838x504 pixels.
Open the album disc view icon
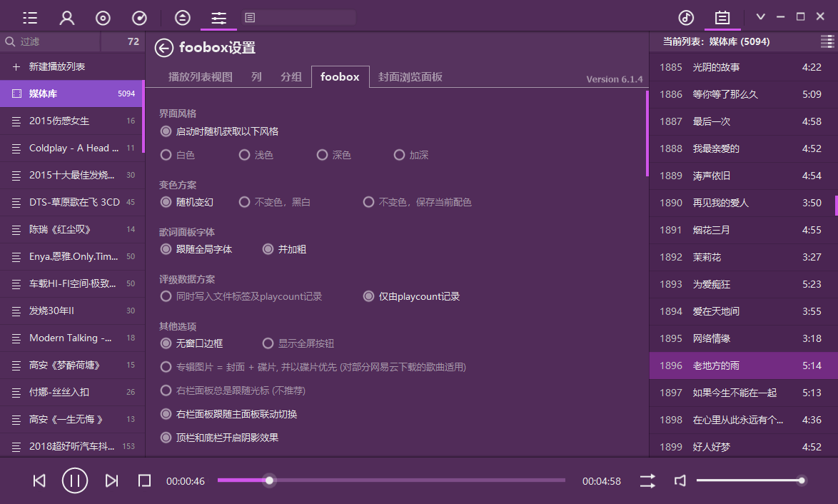103,18
